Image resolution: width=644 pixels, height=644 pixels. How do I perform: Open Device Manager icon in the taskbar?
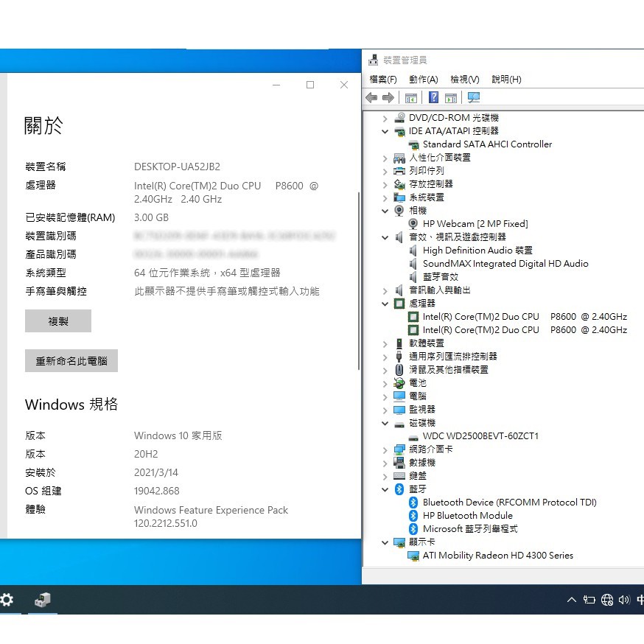(x=42, y=600)
